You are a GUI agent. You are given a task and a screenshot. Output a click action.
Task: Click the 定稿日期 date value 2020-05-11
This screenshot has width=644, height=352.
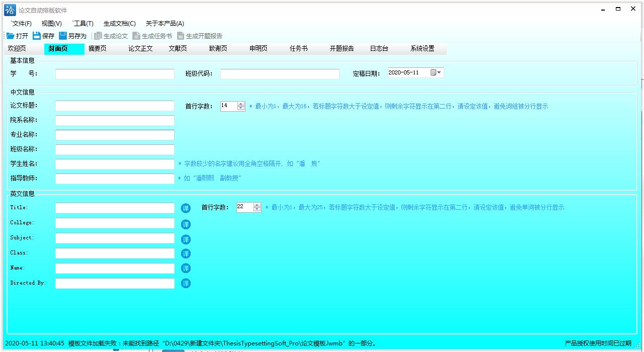pyautogui.click(x=404, y=72)
